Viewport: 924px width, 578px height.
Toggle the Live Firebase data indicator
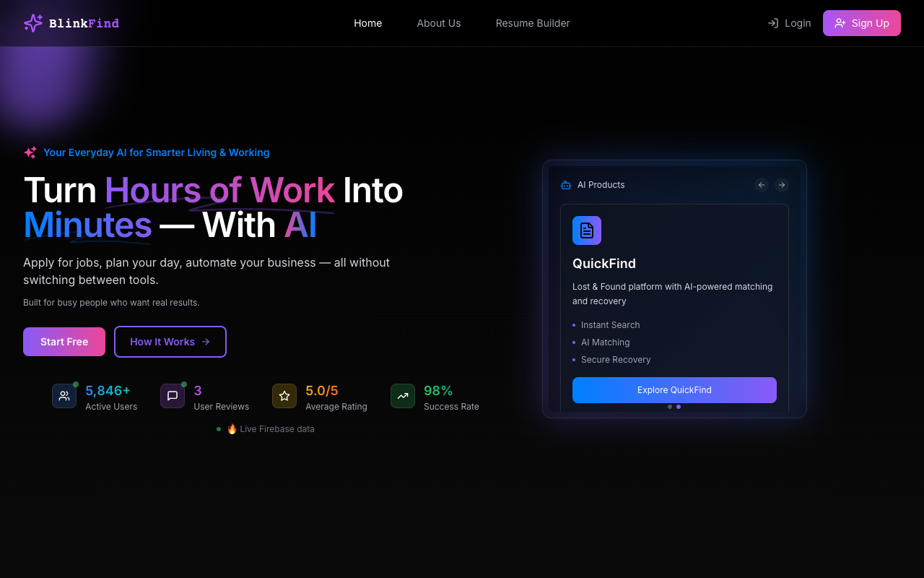click(219, 428)
